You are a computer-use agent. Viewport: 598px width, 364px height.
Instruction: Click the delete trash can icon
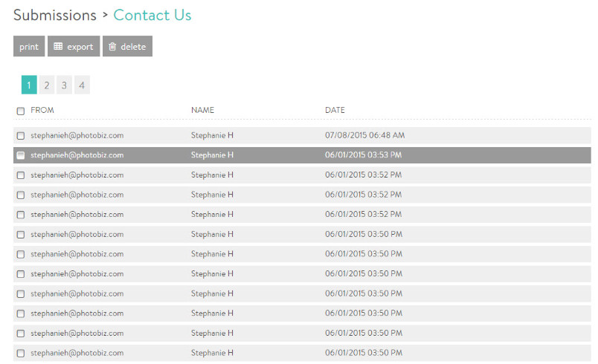pyautogui.click(x=112, y=47)
